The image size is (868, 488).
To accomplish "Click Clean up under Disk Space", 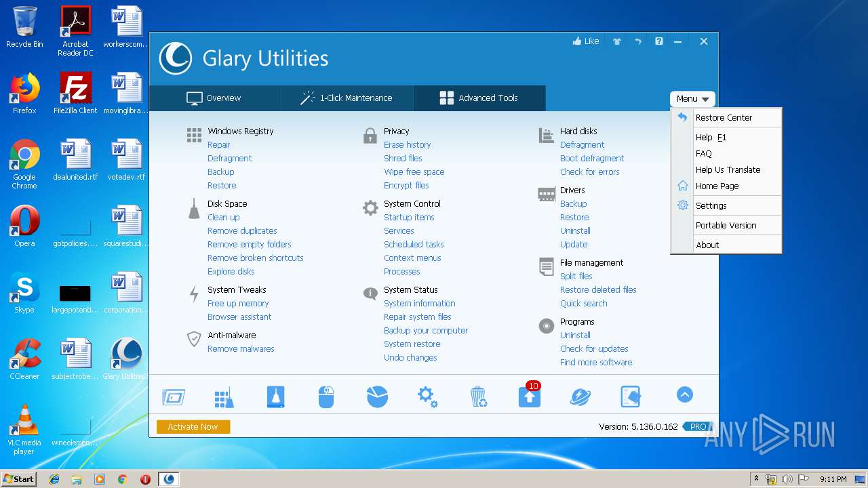I will (224, 218).
